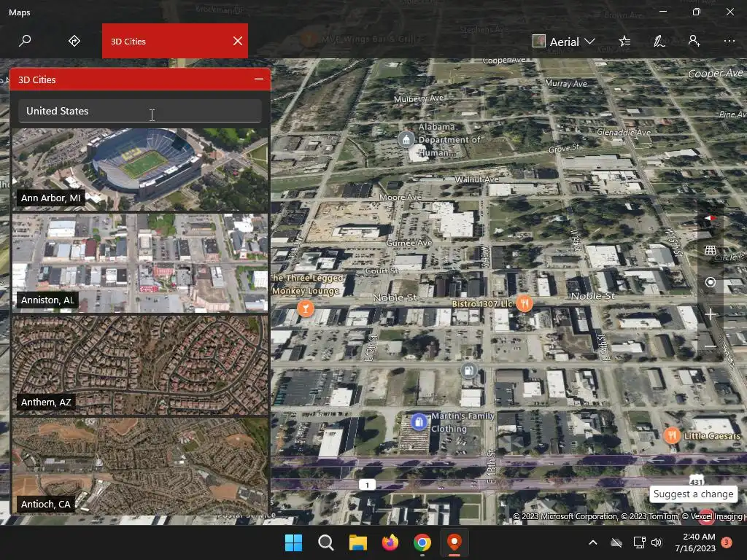747x560 pixels.
Task: Open File Explorer from taskbar
Action: [x=357, y=542]
